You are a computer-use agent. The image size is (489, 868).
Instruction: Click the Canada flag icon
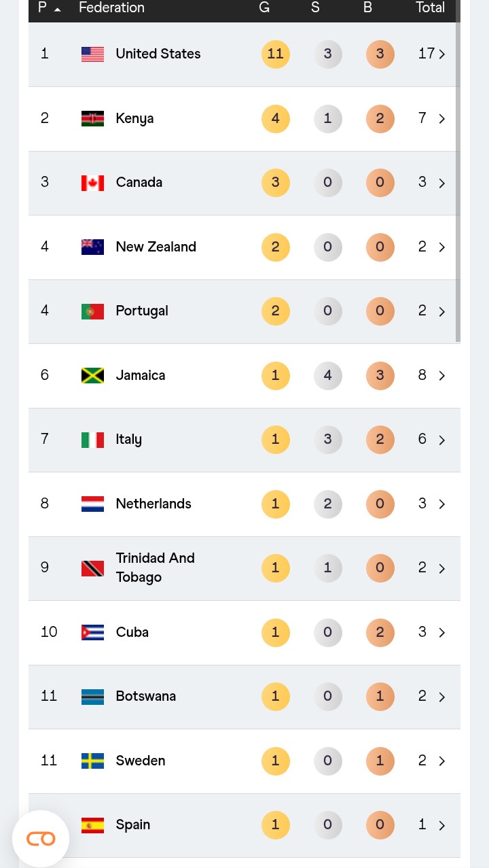click(x=92, y=183)
